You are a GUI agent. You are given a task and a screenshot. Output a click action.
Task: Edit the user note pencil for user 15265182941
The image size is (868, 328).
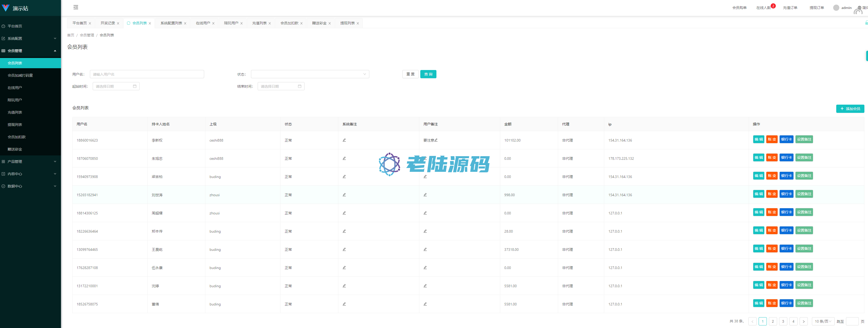425,195
